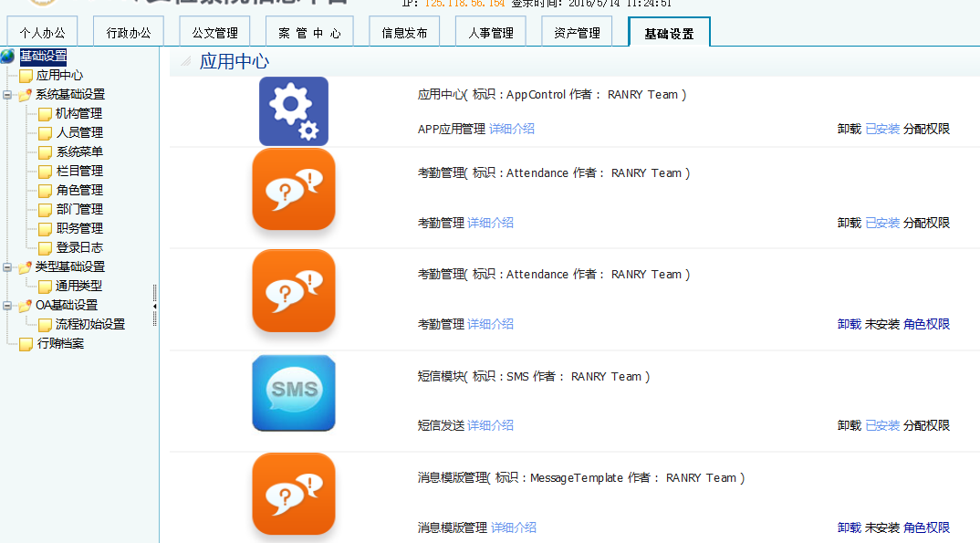Click the globe icon beside 基础设置 in tree
The width and height of the screenshot is (980, 543).
pos(8,55)
